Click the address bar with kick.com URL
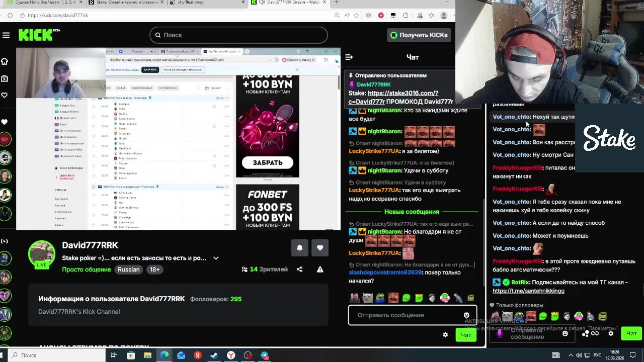644x362 pixels. pyautogui.click(x=176, y=16)
